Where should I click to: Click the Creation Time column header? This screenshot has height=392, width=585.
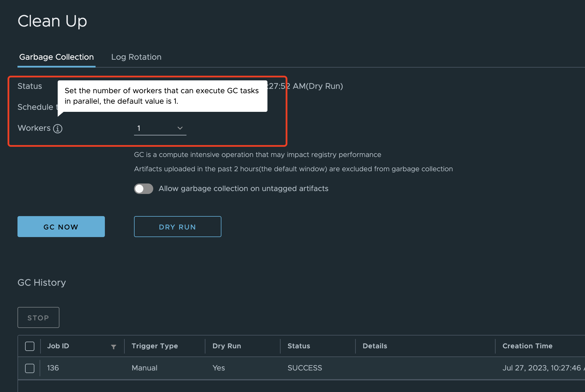click(527, 346)
